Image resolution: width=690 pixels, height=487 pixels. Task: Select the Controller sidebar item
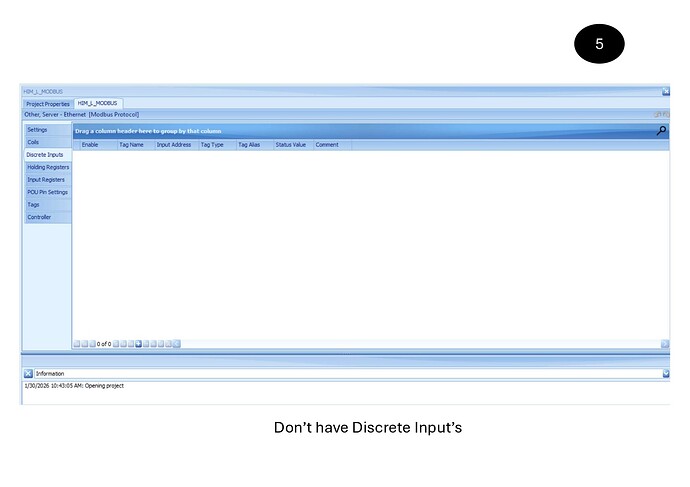tap(39, 217)
